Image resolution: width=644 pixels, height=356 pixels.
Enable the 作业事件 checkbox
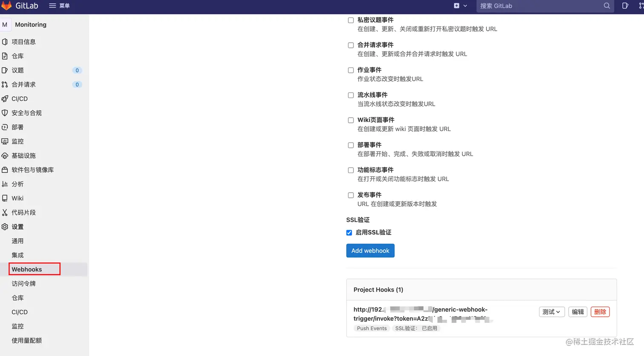[351, 70]
